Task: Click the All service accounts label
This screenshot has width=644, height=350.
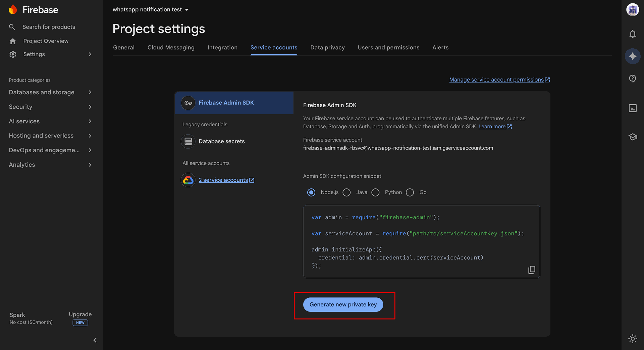Action: (206, 163)
